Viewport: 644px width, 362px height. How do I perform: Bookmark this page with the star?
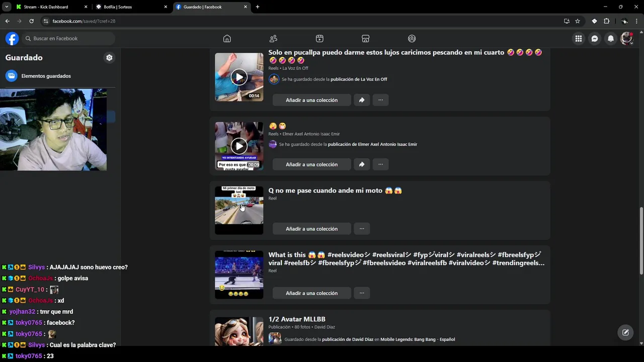(578, 21)
